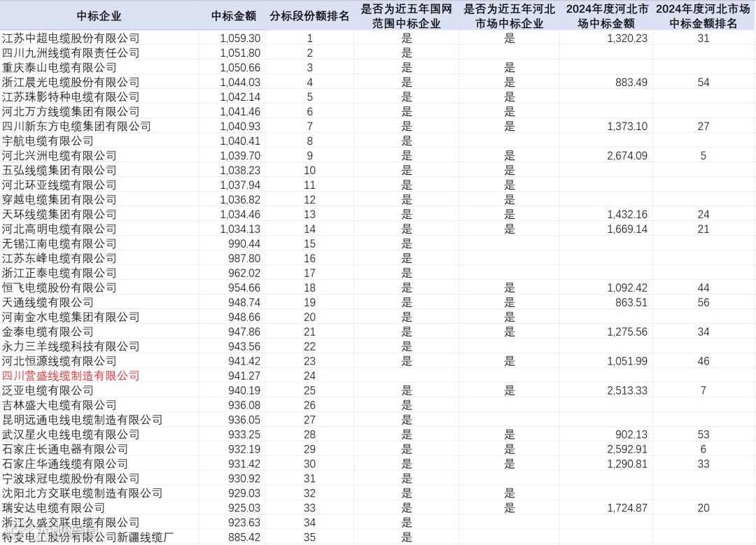Click bid amount value 1,051.80

click(x=240, y=53)
